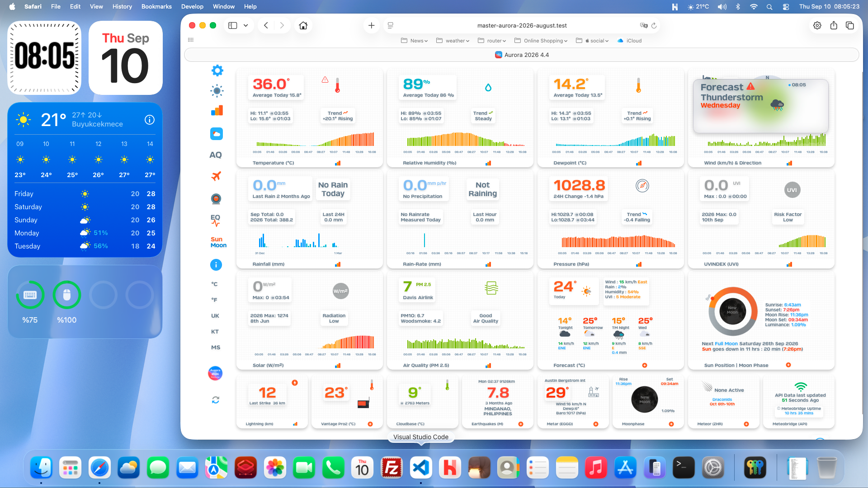This screenshot has width=868, height=488.
Task: Open Visual Studio Code in the dock
Action: [421, 468]
